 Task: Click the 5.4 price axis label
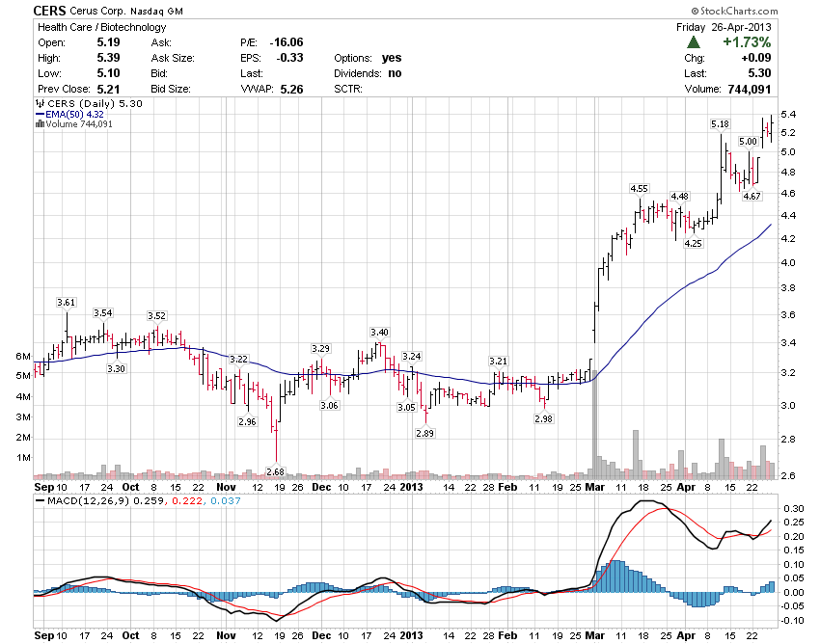[788, 114]
